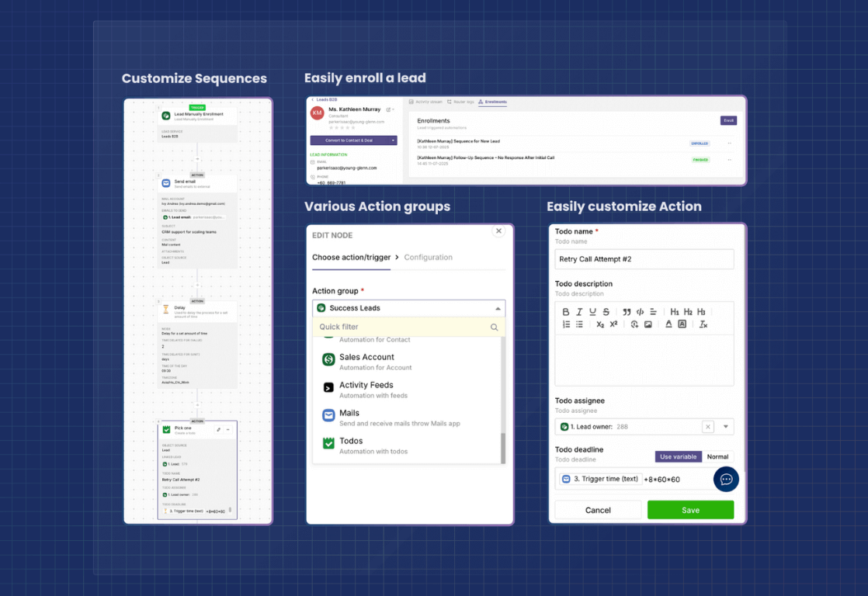The height and width of the screenshot is (596, 868).
Task: Click the numbered list icon
Action: [x=566, y=324]
